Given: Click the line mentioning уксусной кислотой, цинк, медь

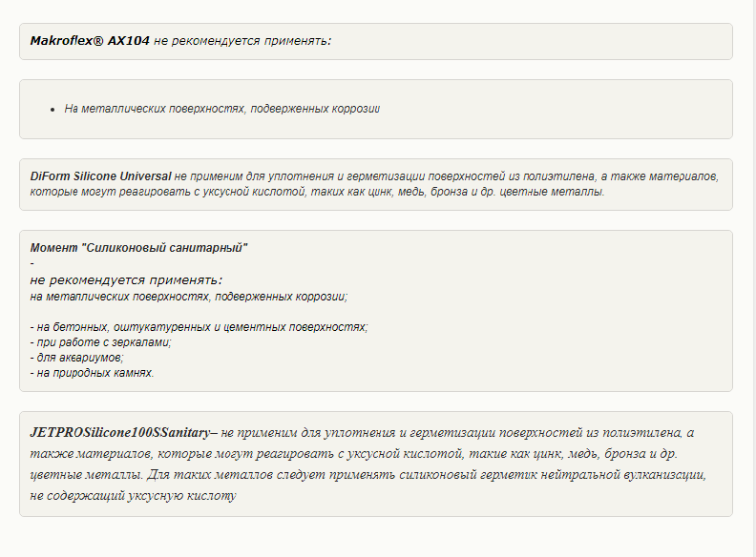Looking at the screenshot, I should click(317, 192).
